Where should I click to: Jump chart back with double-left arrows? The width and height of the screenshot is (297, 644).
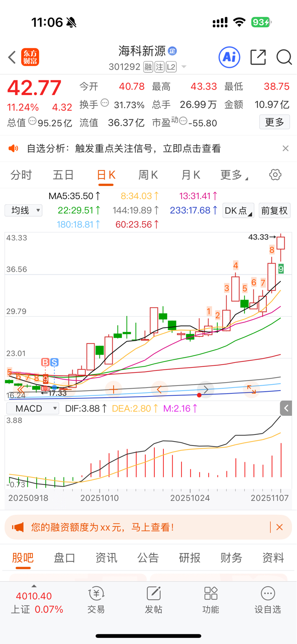[21, 389]
